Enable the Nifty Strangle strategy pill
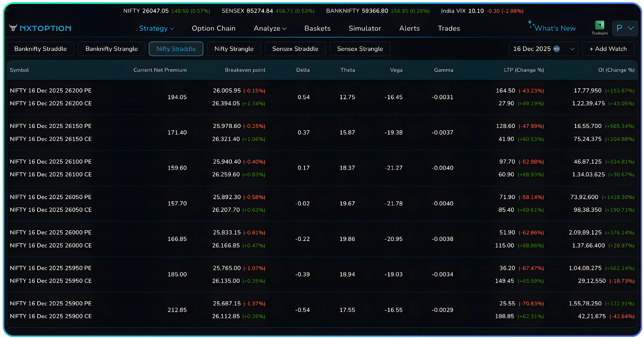This screenshot has height=338, width=644. (234, 49)
